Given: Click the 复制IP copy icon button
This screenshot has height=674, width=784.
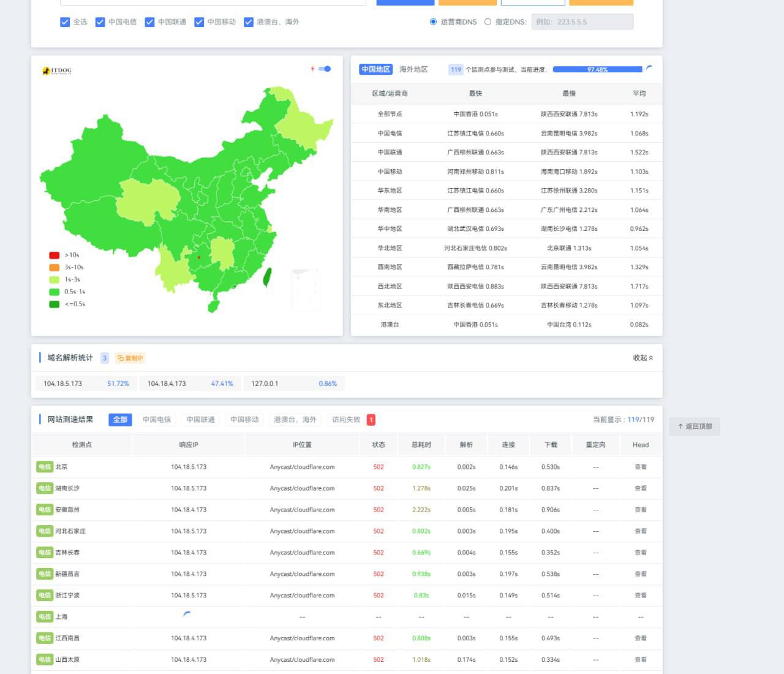Looking at the screenshot, I should click(130, 358).
